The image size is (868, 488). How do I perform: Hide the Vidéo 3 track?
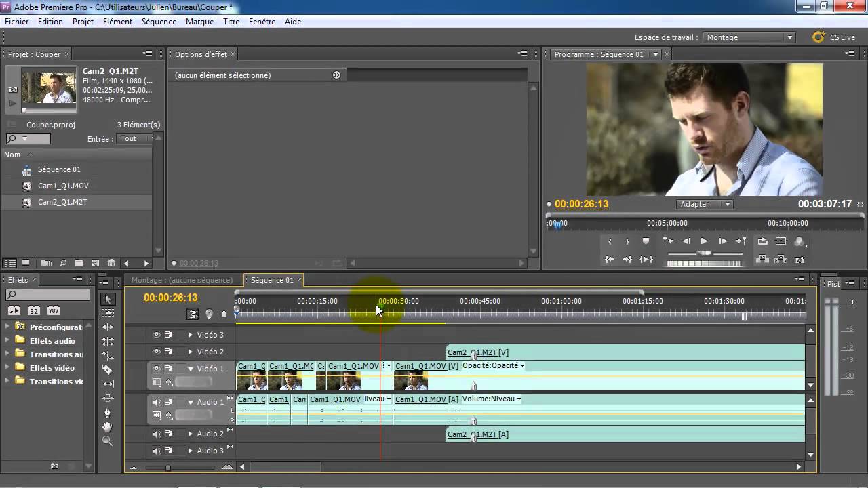[157, 335]
